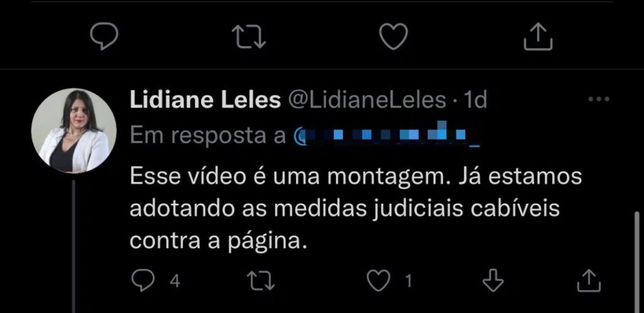Open the blurred replied-to username
644x313 pixels.
click(387, 135)
